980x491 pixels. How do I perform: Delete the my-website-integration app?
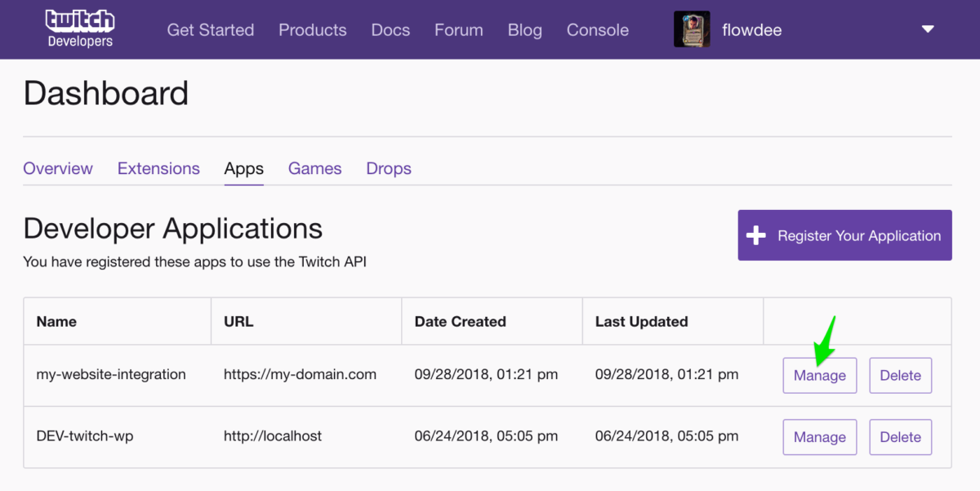click(x=901, y=376)
